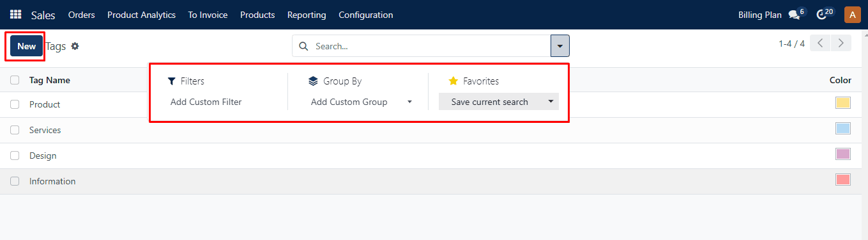This screenshot has height=240, width=868.
Task: Open the Tags gear settings icon
Action: 75,46
